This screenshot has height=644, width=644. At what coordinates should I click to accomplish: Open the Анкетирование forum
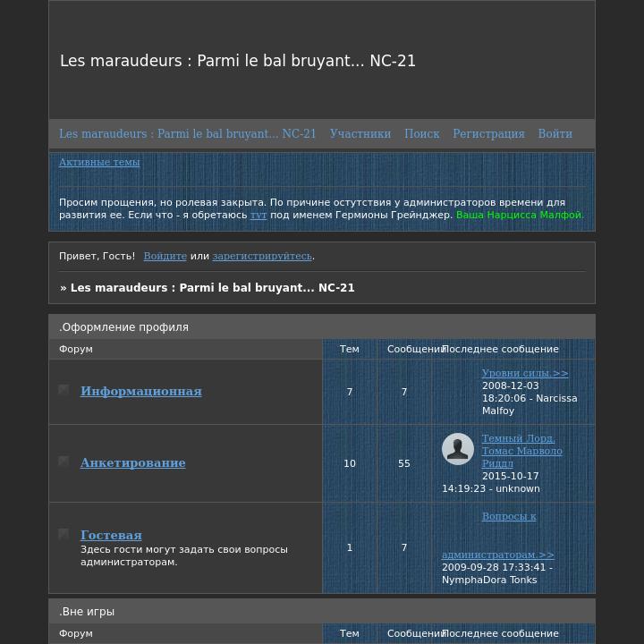pos(132,462)
